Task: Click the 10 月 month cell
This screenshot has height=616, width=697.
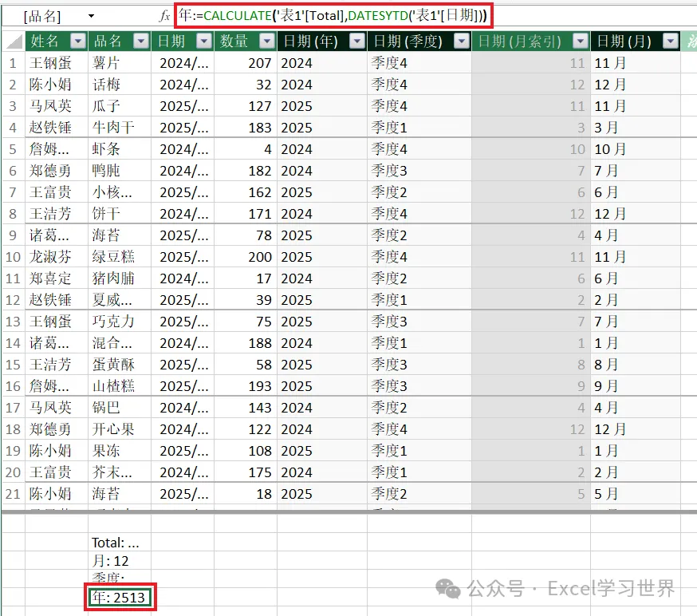Action: click(636, 149)
